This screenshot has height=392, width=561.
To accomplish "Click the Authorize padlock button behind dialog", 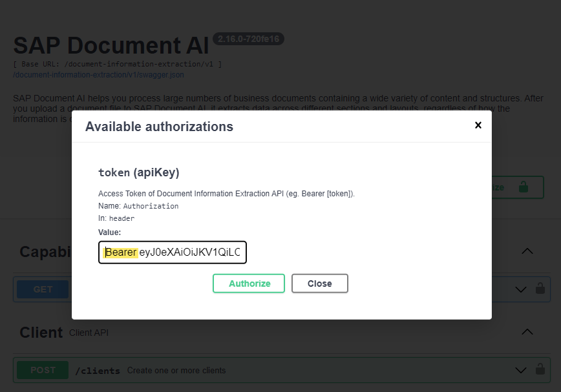I will [518, 187].
